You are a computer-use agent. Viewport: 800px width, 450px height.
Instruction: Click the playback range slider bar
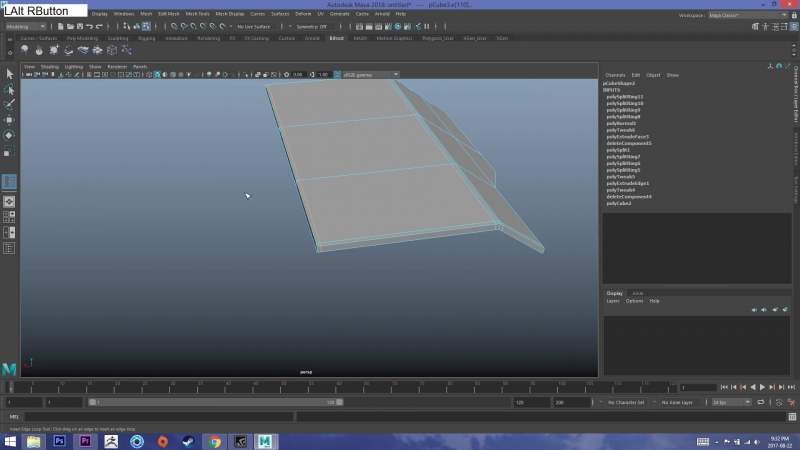point(215,402)
